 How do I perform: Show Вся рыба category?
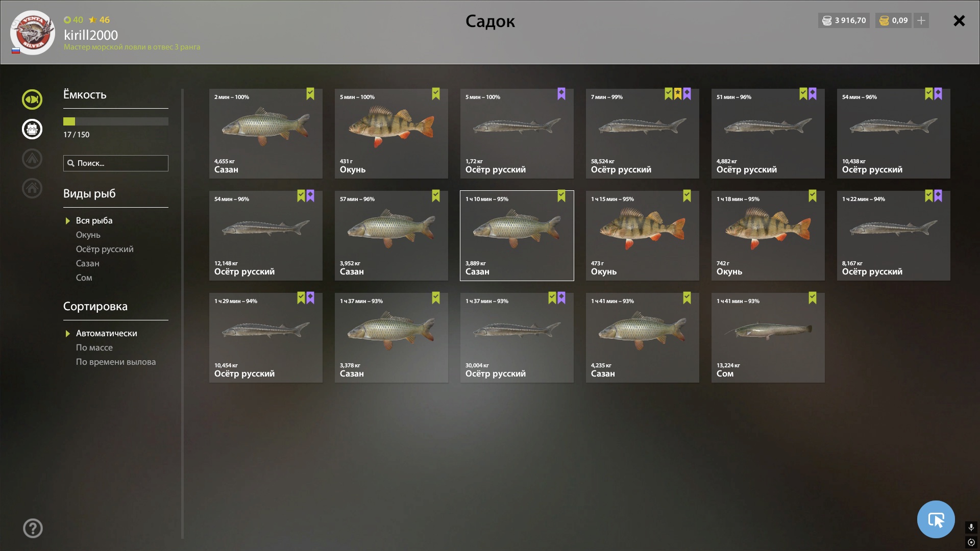pos(94,220)
